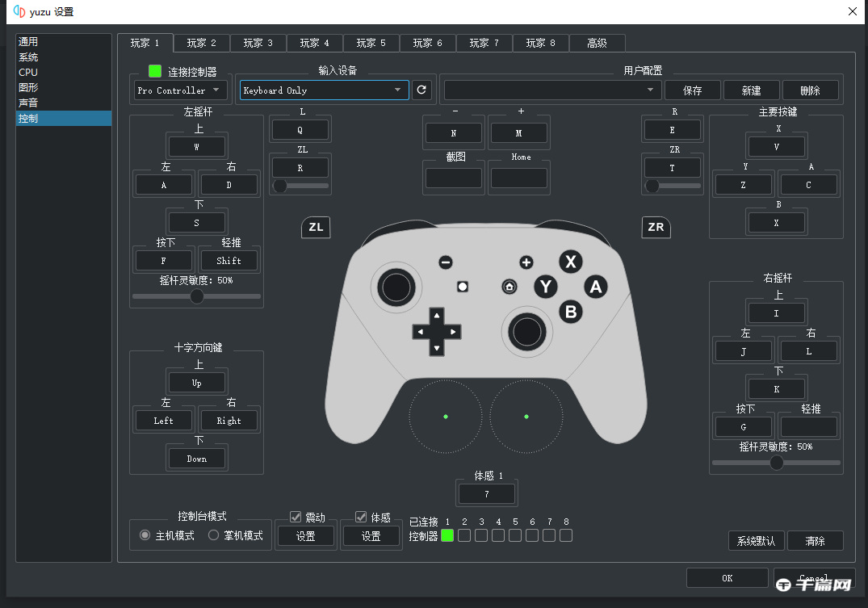This screenshot has width=868, height=608.
Task: Click the green connected controller 1 indicator
Action: (447, 535)
